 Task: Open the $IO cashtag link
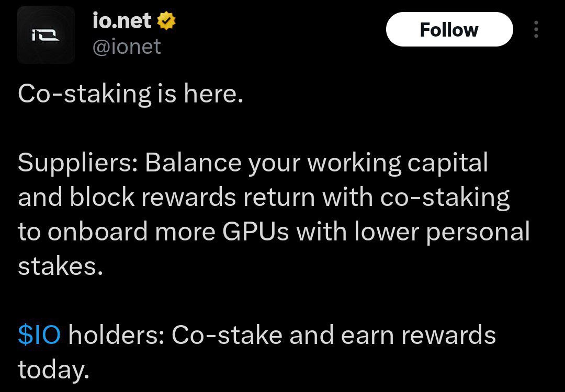click(39, 335)
